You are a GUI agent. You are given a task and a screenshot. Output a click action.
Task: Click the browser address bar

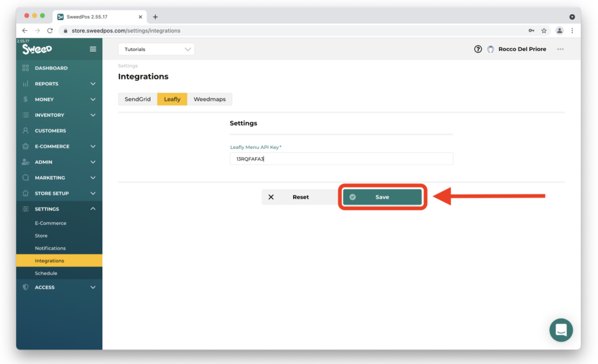pos(292,31)
